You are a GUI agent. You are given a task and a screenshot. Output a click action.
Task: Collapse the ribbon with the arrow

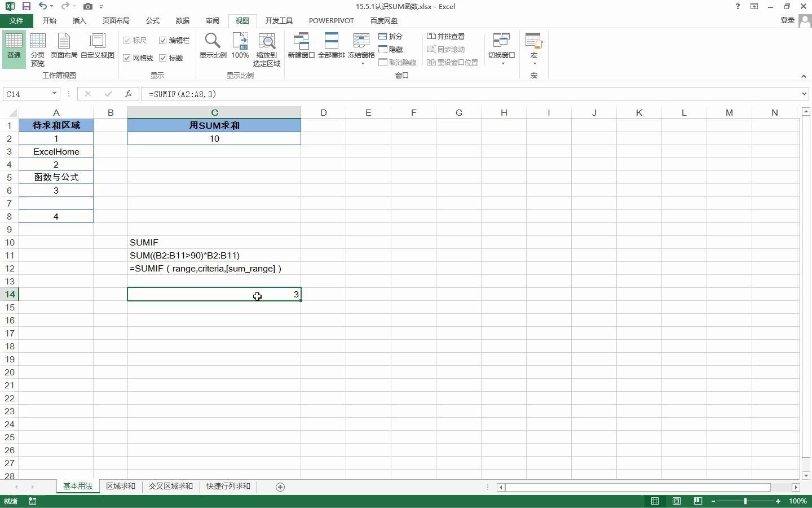point(804,76)
